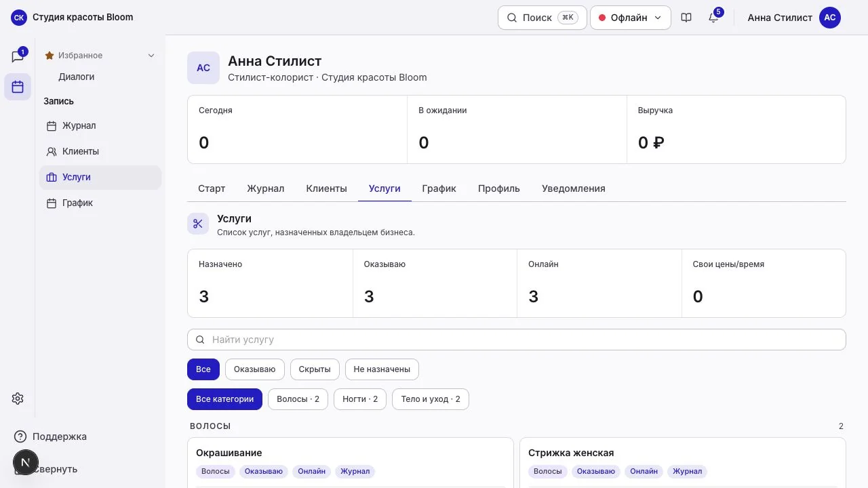Filter by category Ногти · 2
This screenshot has width=868, height=488.
(x=360, y=399)
